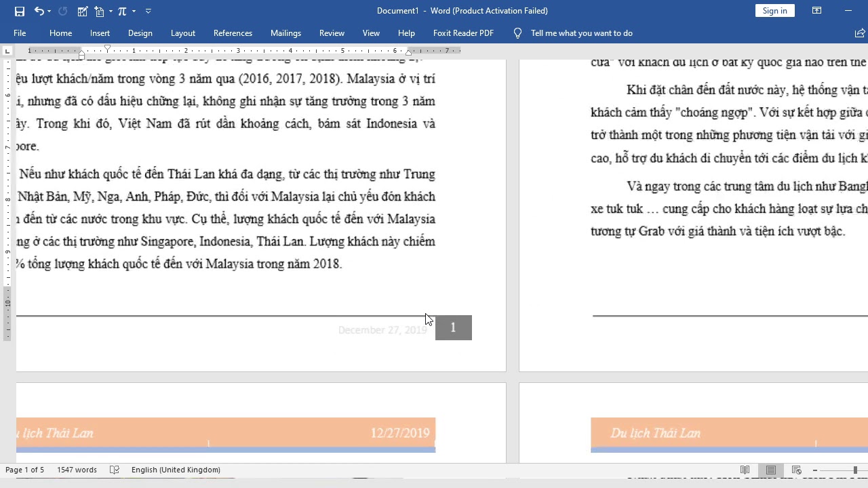This screenshot has height=488, width=868.
Task: Click the greyed Redo icon
Action: 63,11
